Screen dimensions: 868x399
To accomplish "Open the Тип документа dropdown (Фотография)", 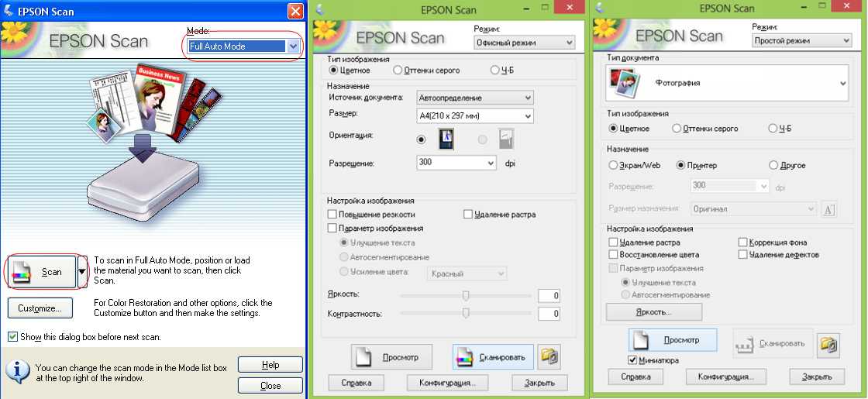I will click(x=727, y=83).
